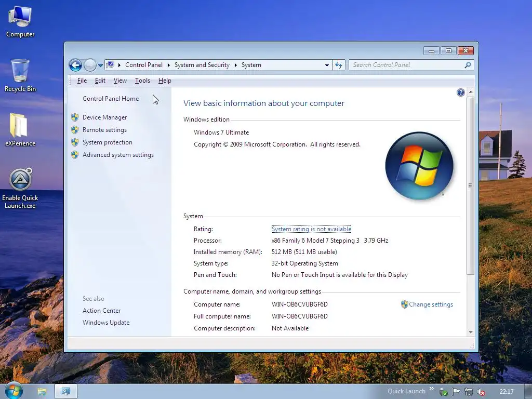Select the Recycle Bin icon
Viewport: 532px width, 399px height.
tap(20, 75)
